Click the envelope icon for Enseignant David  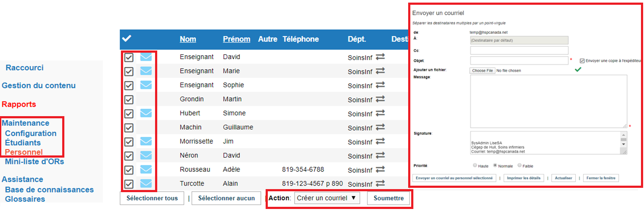146,57
